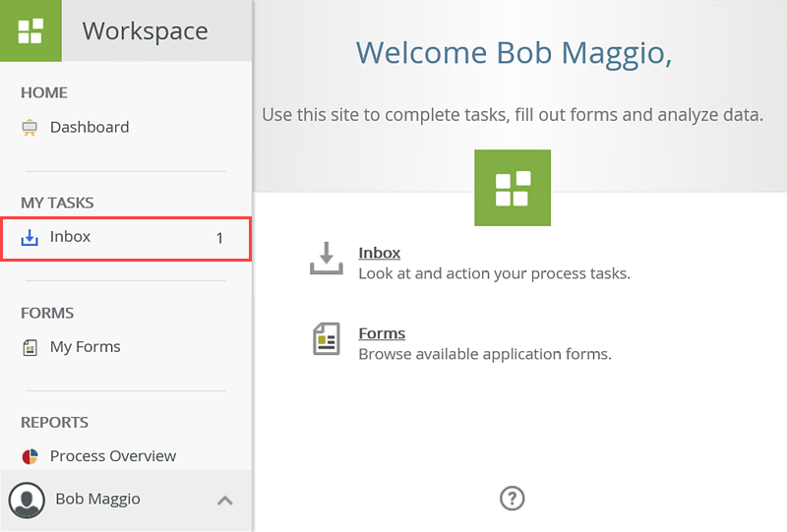
Task: Open My Forms in the sidebar
Action: [x=86, y=347]
